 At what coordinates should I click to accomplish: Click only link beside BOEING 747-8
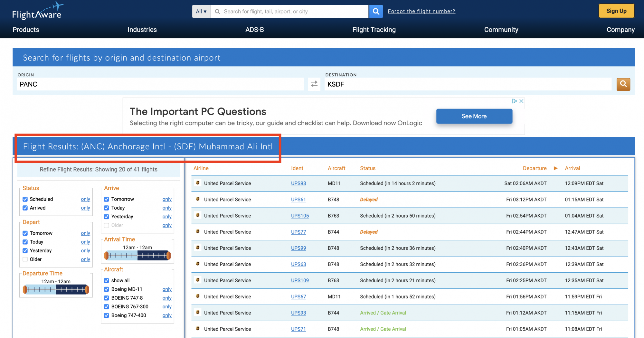click(x=167, y=298)
